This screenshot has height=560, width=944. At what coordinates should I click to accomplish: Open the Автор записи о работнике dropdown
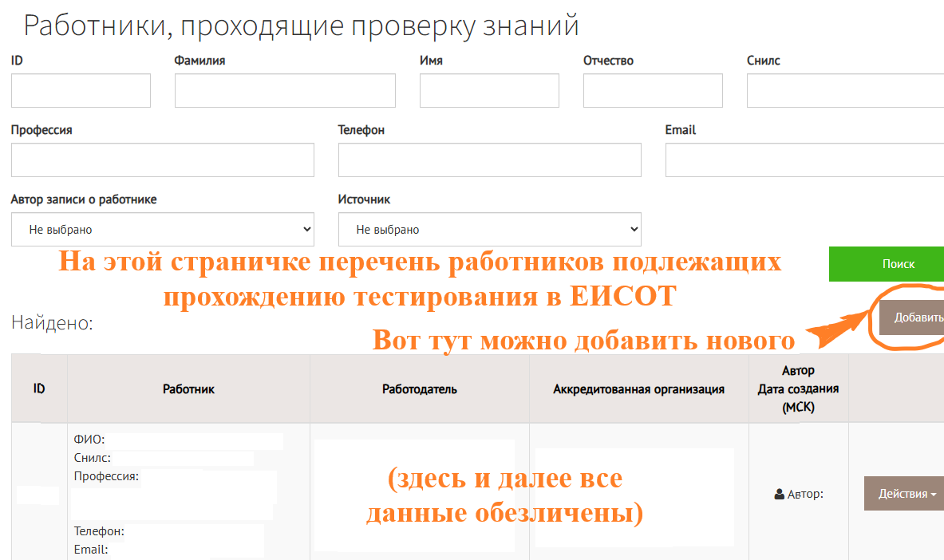coord(163,230)
